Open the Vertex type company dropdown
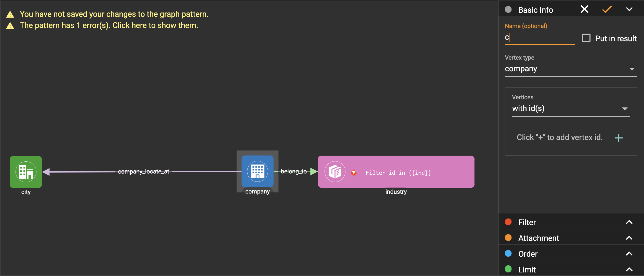 point(571,69)
